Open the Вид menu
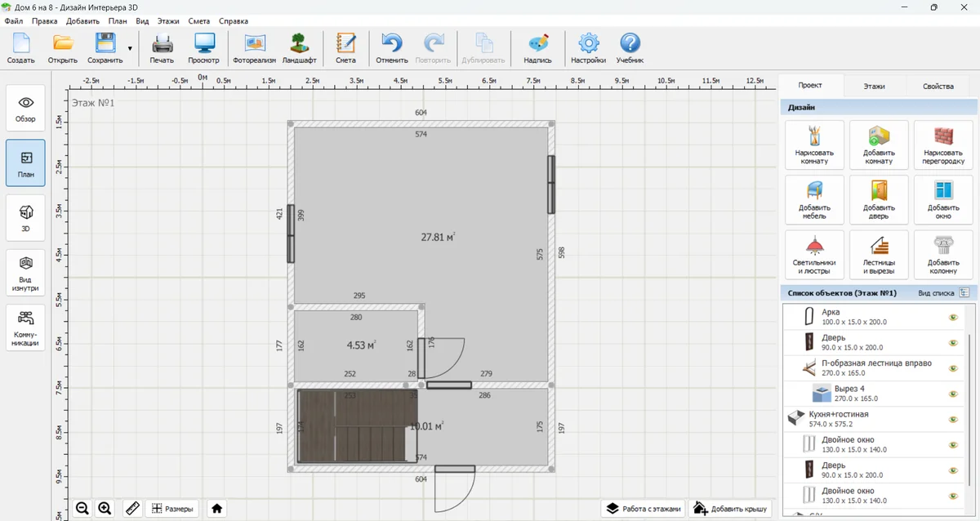980x521 pixels. tap(142, 20)
